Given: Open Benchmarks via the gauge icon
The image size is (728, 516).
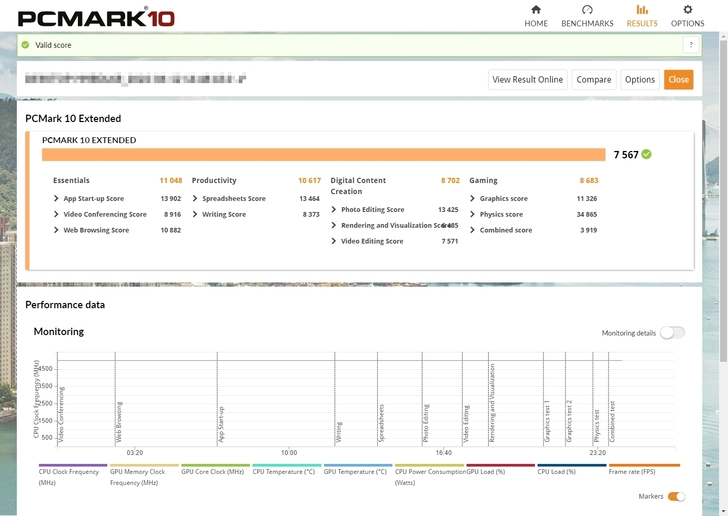Looking at the screenshot, I should point(587,10).
